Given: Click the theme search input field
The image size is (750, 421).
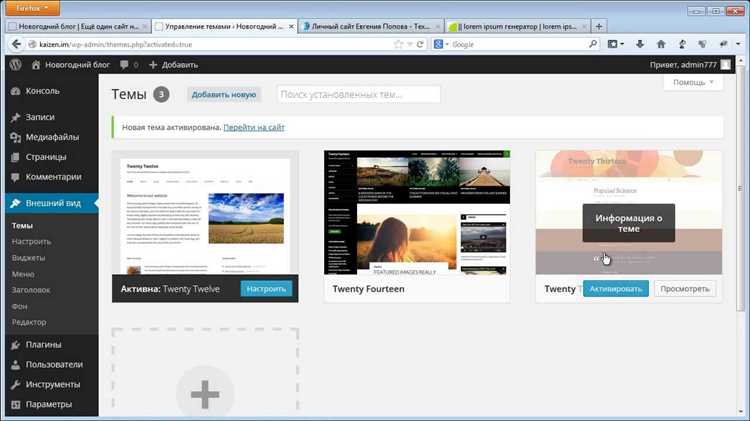Looking at the screenshot, I should pos(357,94).
